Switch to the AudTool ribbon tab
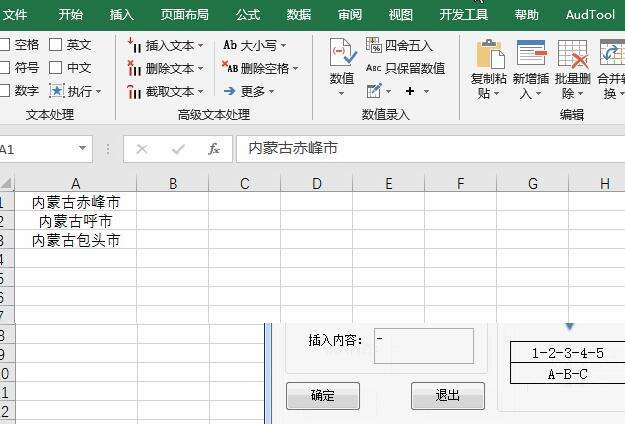The height and width of the screenshot is (424, 625). [x=590, y=15]
